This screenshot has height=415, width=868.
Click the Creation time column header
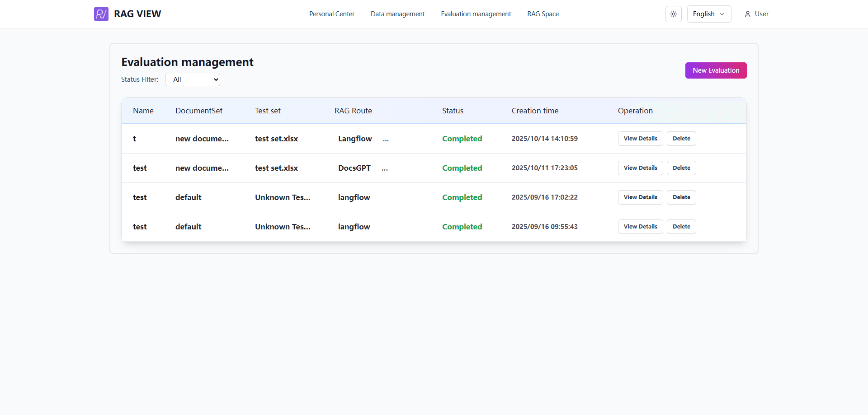pos(535,111)
